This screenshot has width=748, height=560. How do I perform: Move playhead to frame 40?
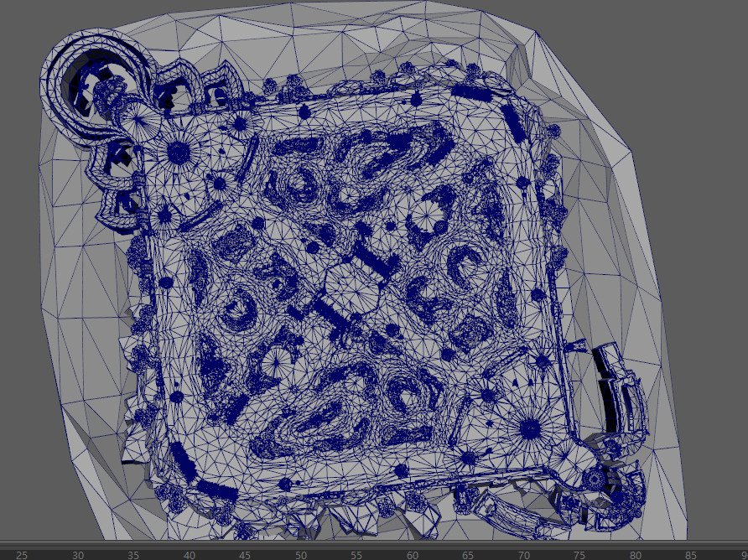(190, 555)
